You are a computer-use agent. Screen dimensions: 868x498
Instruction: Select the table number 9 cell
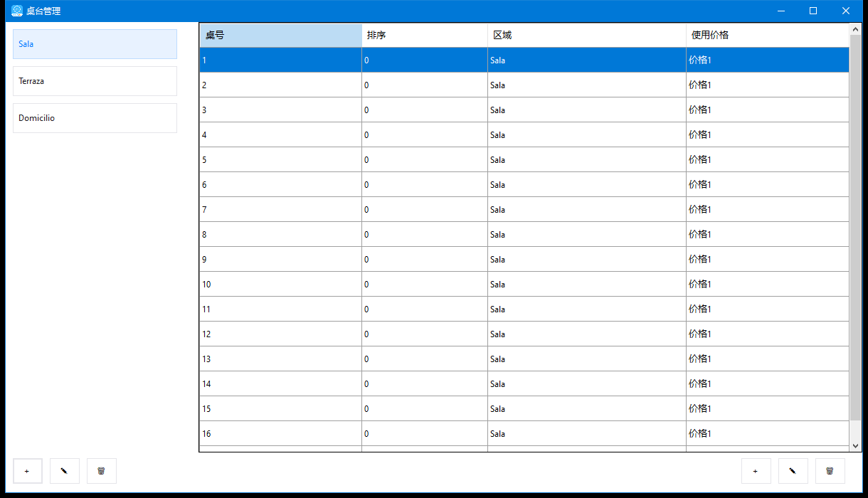click(x=280, y=260)
